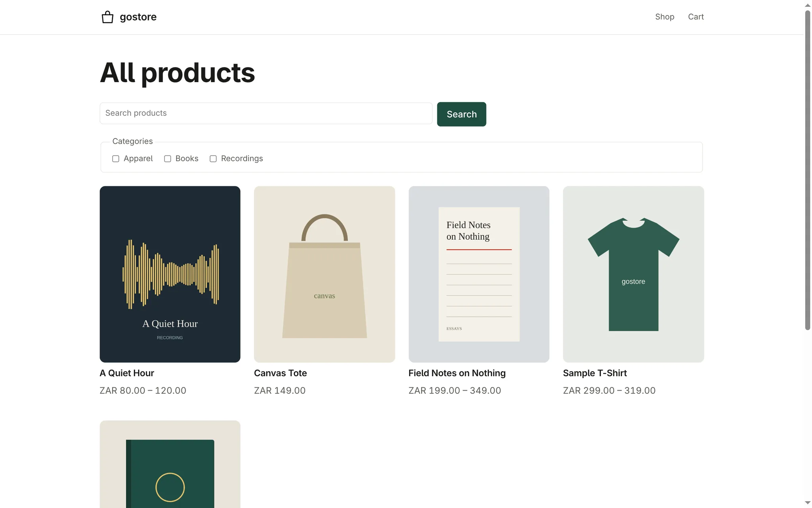Tick the Apparel category checkbox
The image size is (812, 508).
click(116, 159)
